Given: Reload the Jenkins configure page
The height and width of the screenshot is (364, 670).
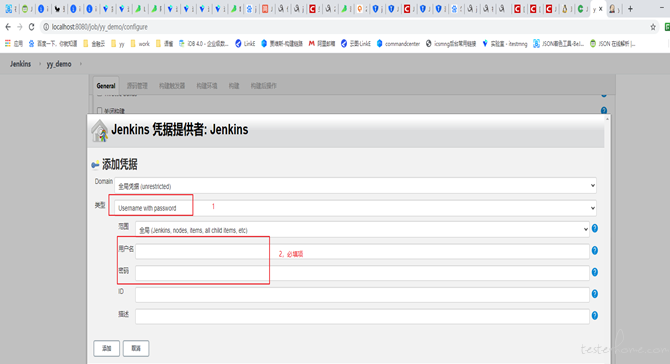Looking at the screenshot, I should (32, 27).
